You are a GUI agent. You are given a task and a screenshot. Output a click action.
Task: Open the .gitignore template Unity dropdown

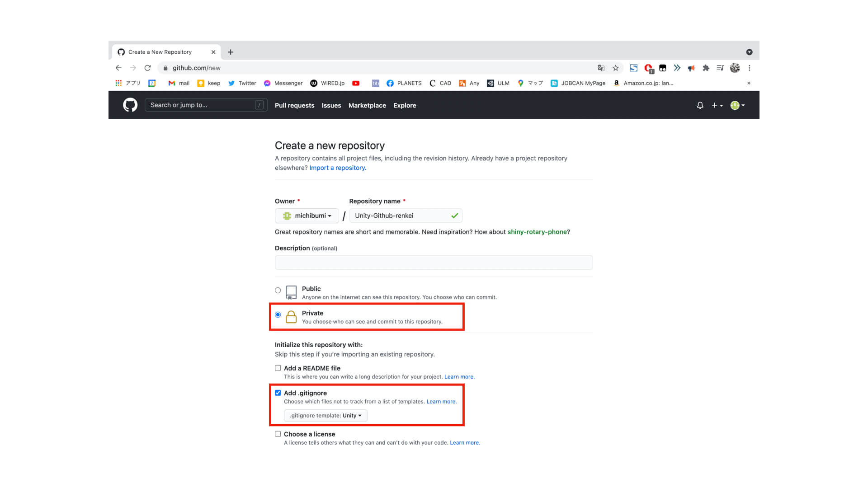point(325,415)
